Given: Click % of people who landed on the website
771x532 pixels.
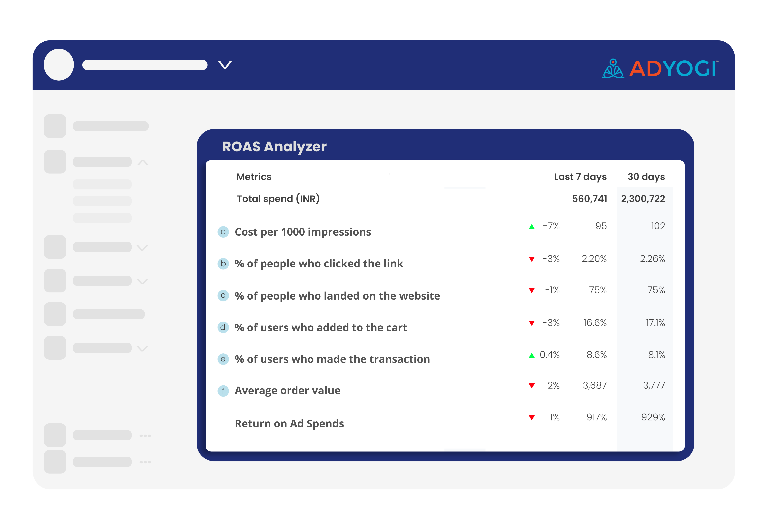Looking at the screenshot, I should (337, 296).
